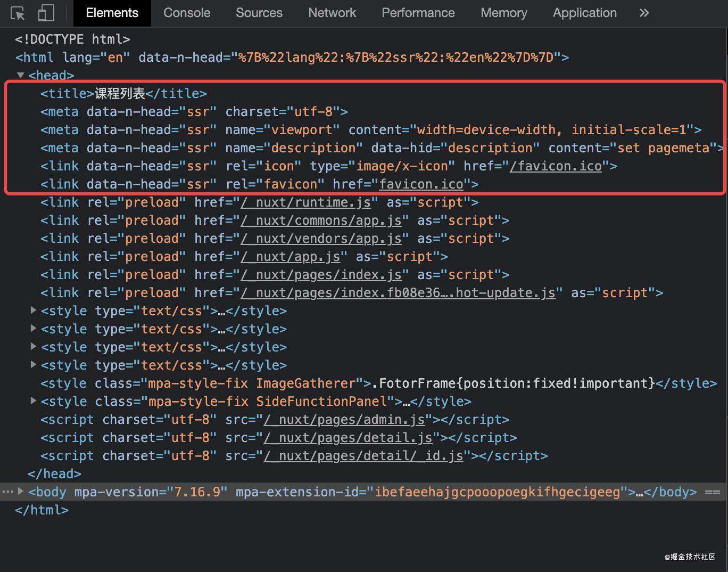Show more DevTools tabs chevron

click(644, 13)
